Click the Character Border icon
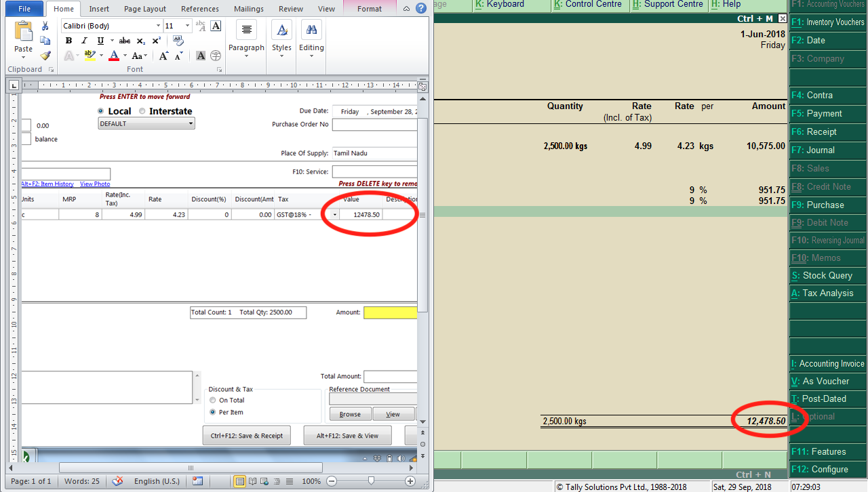 coord(216,26)
